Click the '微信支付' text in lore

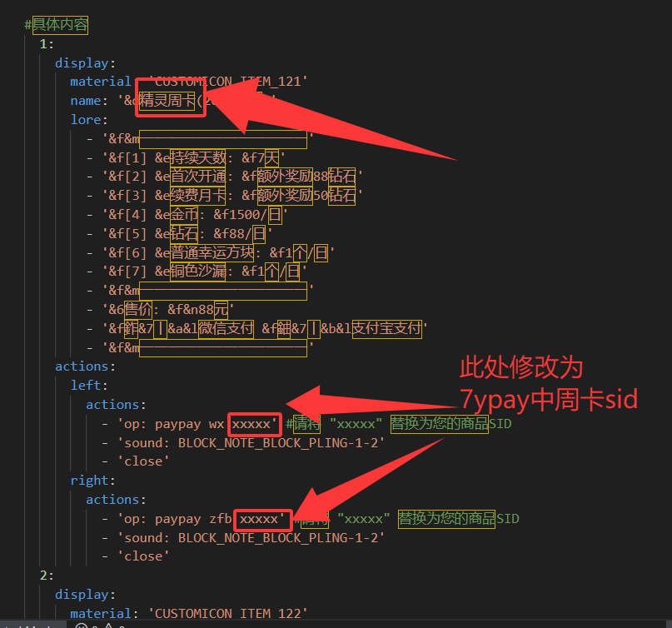[226, 329]
